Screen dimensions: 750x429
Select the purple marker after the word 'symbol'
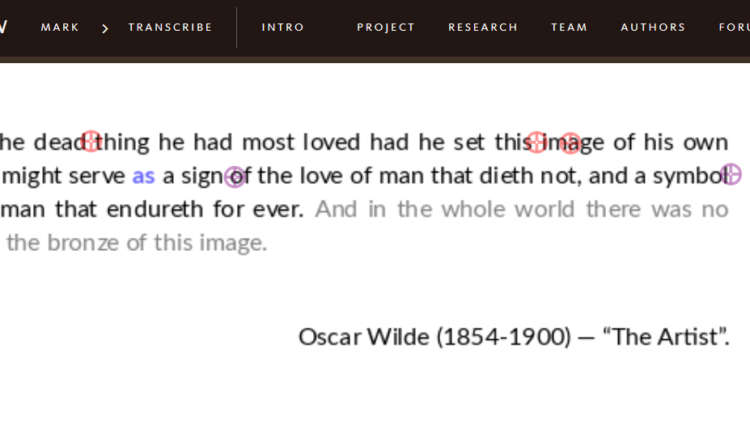point(731,175)
